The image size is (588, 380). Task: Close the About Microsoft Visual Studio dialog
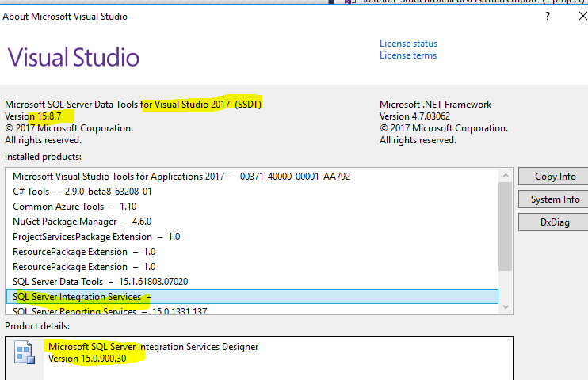pyautogui.click(x=581, y=17)
